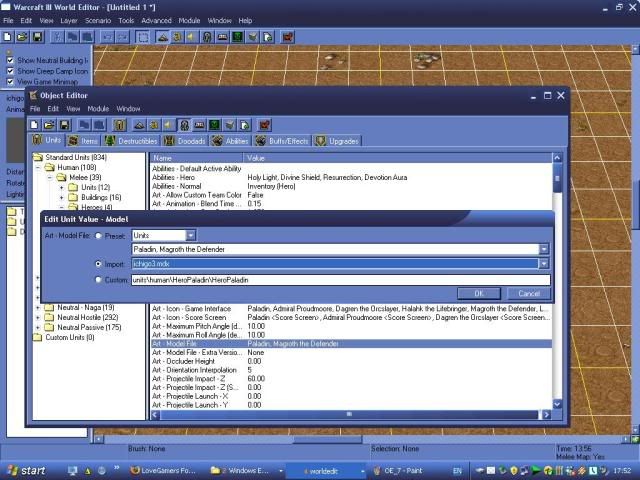
Task: Open Advanced menu in World Editor
Action: tap(156, 20)
